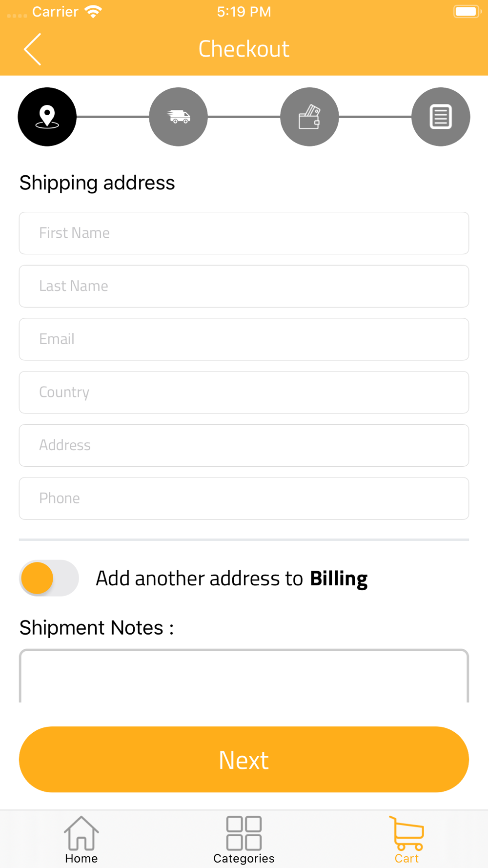Click the Address input field
The image size is (488, 868).
pyautogui.click(x=244, y=445)
